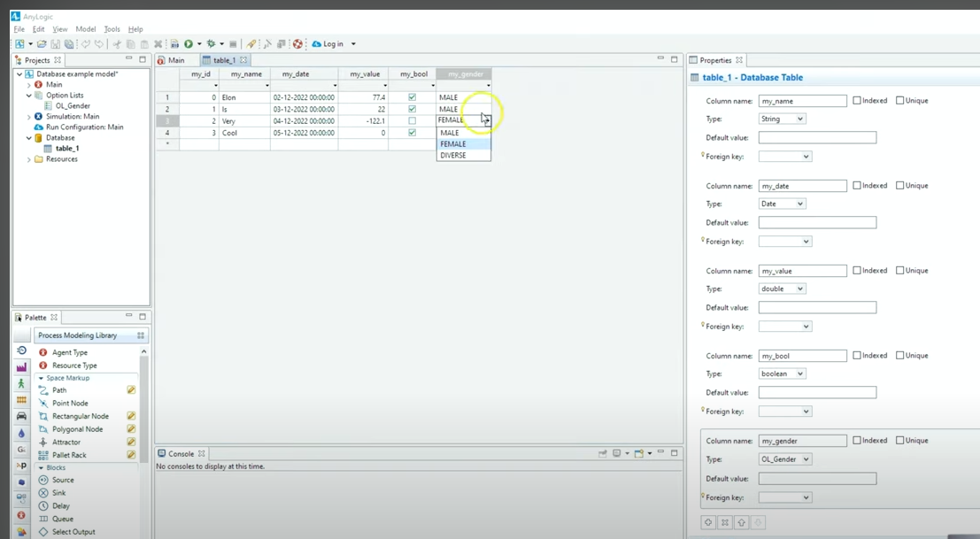Viewport: 980px width, 539px height.
Task: Click the move column up arrow button
Action: pyautogui.click(x=742, y=522)
